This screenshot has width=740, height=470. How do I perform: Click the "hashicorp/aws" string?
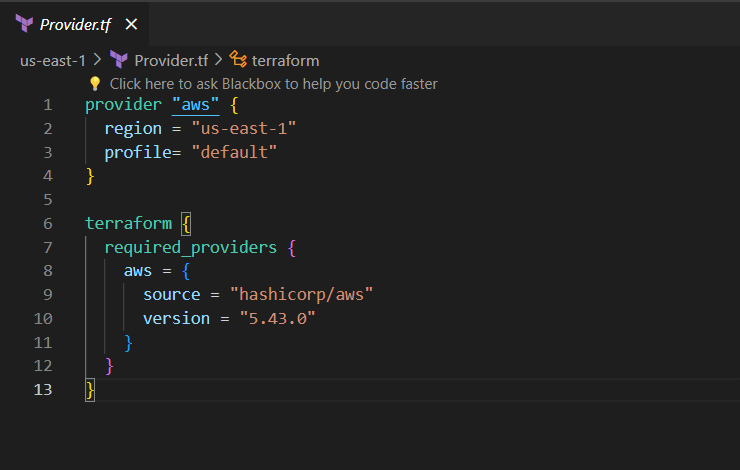tap(301, 294)
